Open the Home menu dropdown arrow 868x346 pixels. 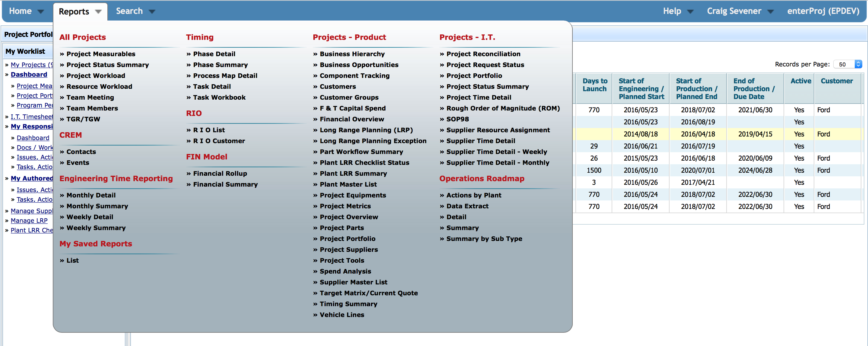click(x=41, y=11)
